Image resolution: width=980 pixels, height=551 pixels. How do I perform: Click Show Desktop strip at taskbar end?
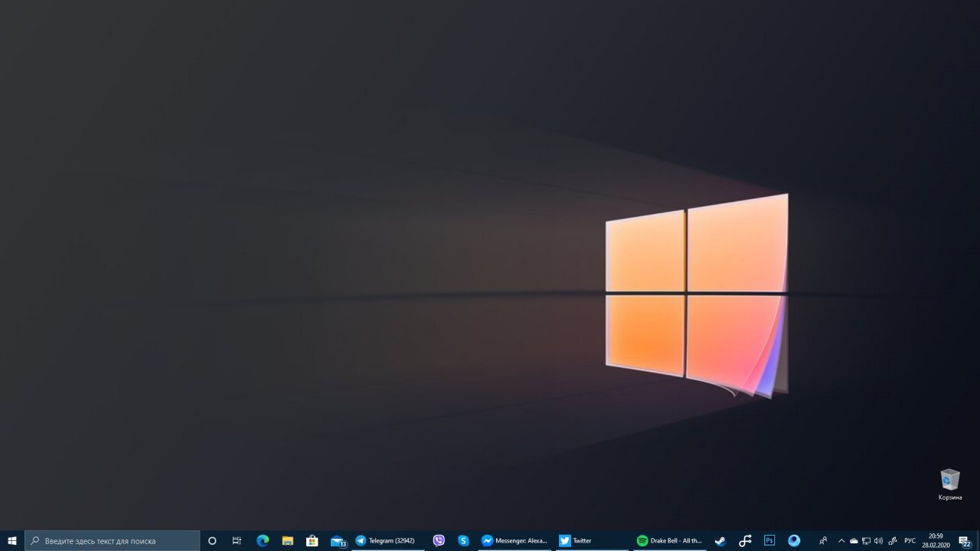(978, 540)
